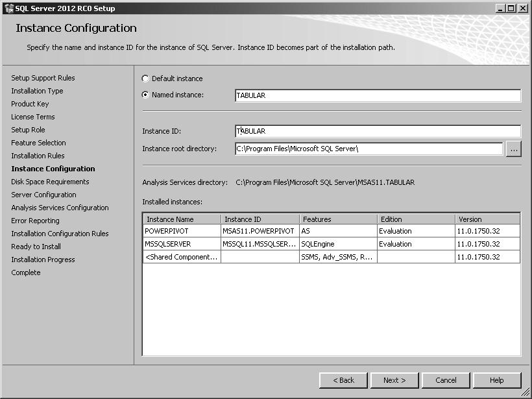Click the Instance ID text field

[x=378, y=131]
